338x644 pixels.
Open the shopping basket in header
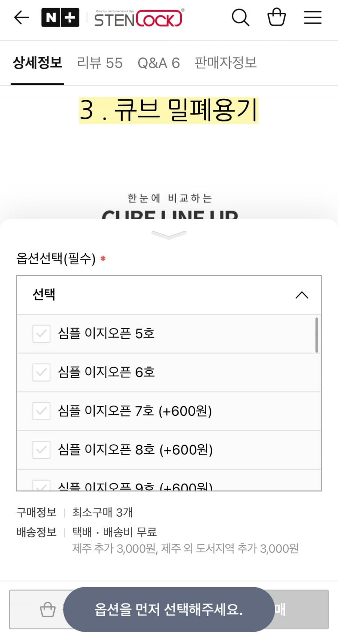coord(276,18)
